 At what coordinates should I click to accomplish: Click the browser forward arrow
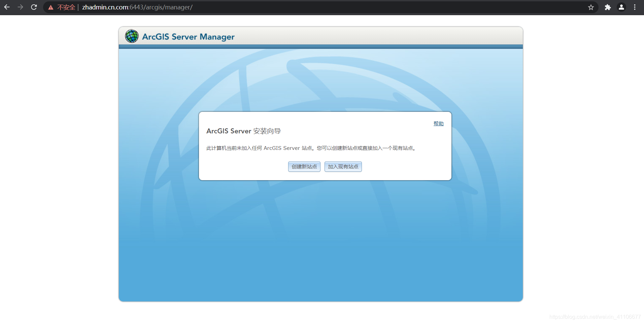[20, 7]
